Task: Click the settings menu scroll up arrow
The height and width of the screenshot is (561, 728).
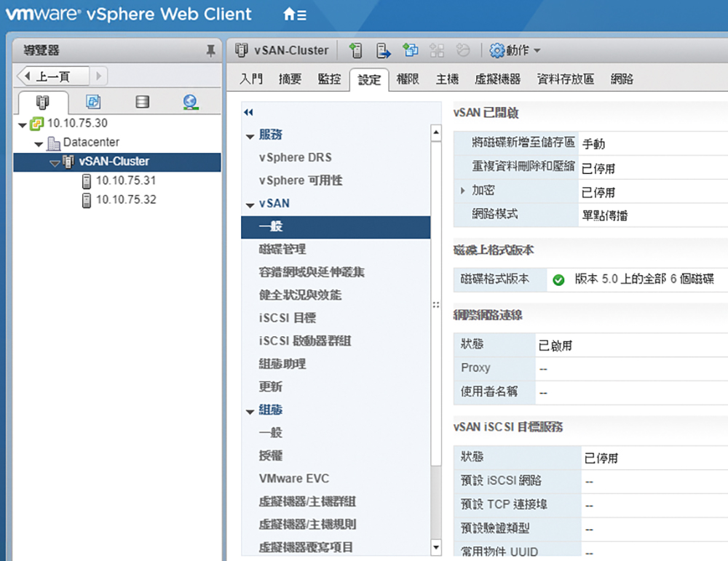Action: (x=436, y=132)
